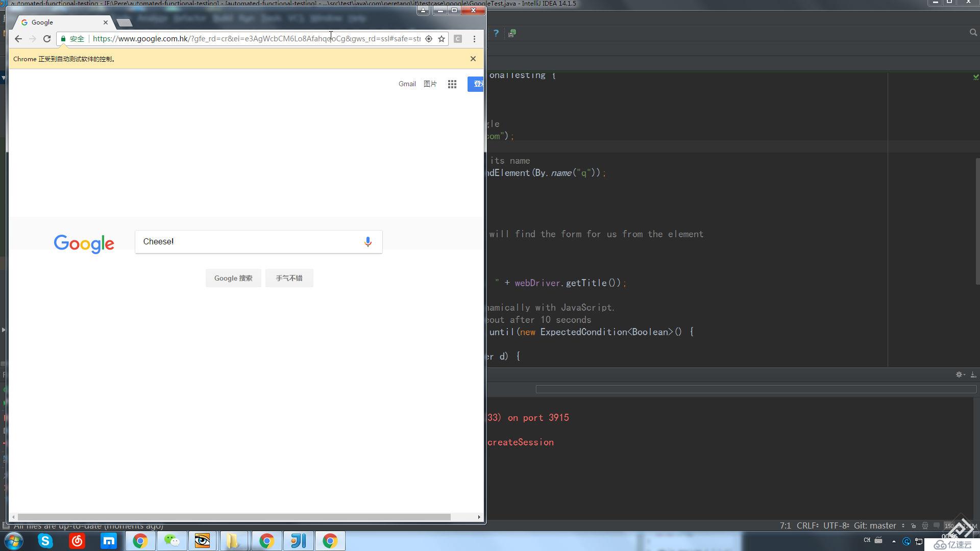This screenshot has width=980, height=551.
Task: Click the Chrome address bar URL
Action: pos(256,39)
